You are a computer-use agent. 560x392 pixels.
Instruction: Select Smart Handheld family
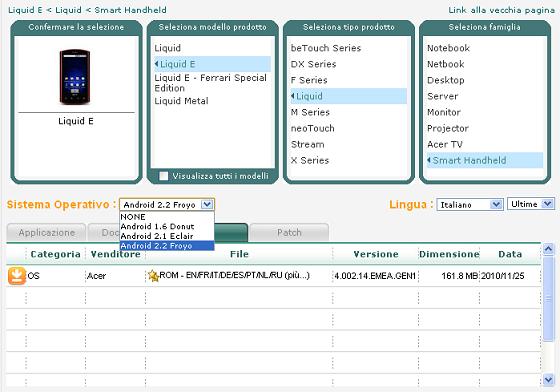click(485, 160)
